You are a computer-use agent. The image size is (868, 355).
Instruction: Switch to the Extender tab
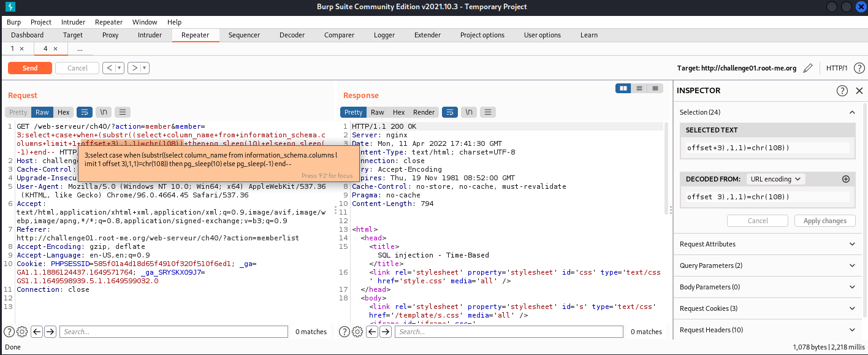(427, 35)
